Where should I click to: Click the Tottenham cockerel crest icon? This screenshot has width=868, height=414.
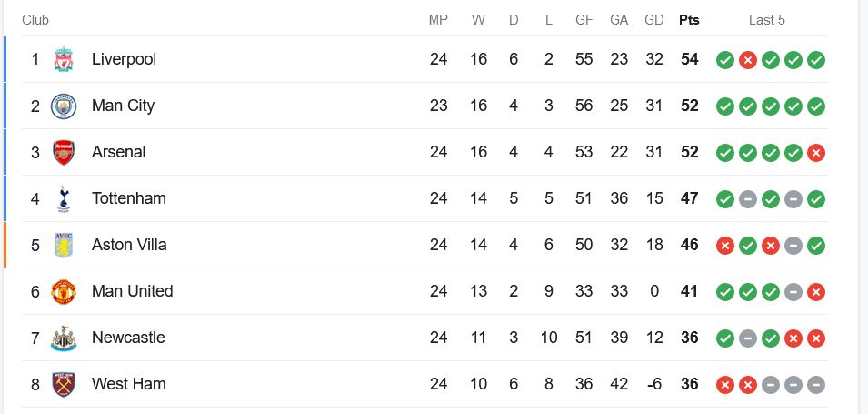(x=63, y=198)
